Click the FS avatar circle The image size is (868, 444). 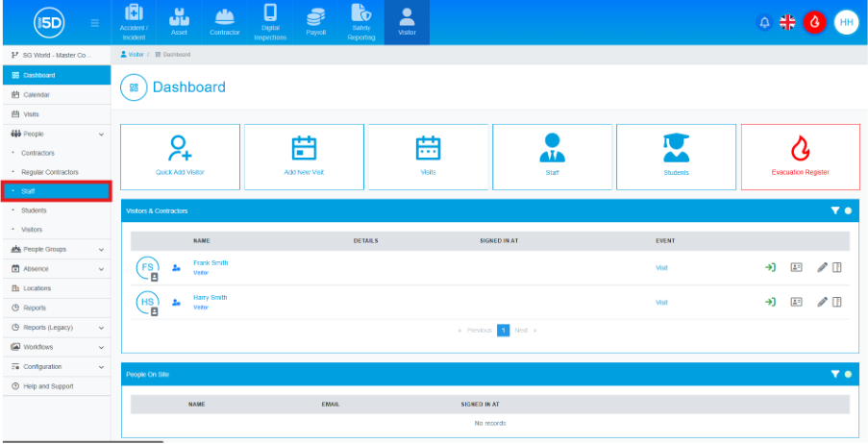(148, 268)
